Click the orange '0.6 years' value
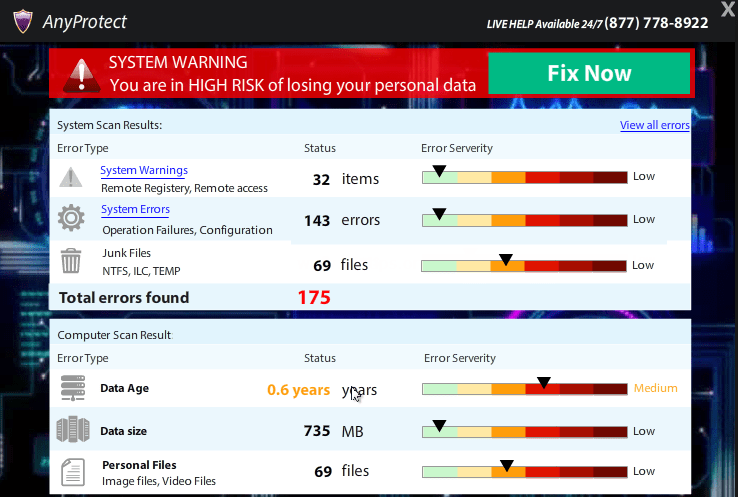 tap(298, 390)
